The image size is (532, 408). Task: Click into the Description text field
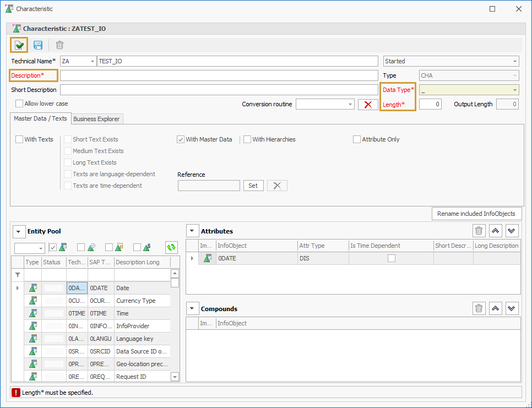tap(219, 75)
